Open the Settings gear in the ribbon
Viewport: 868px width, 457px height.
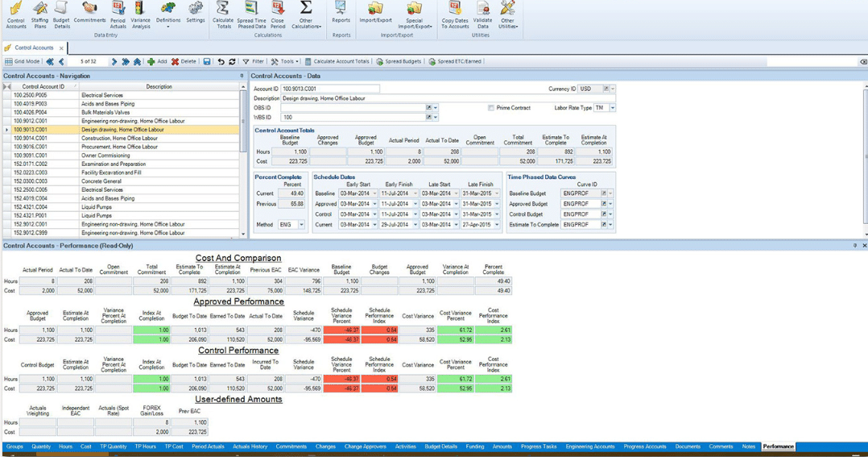(195, 12)
